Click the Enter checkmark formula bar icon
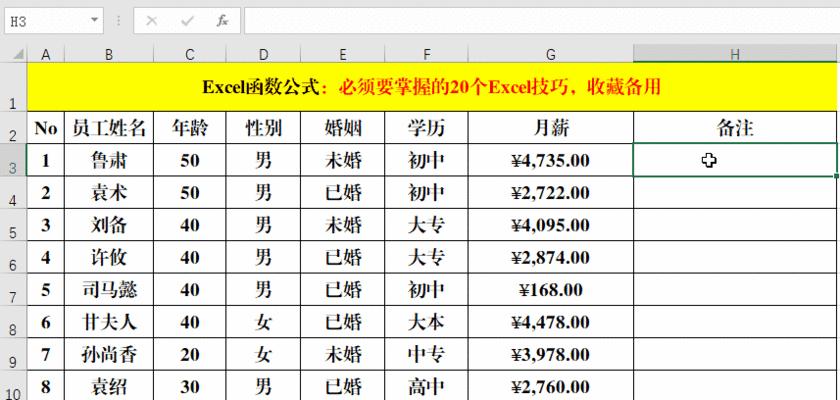 pyautogui.click(x=187, y=21)
